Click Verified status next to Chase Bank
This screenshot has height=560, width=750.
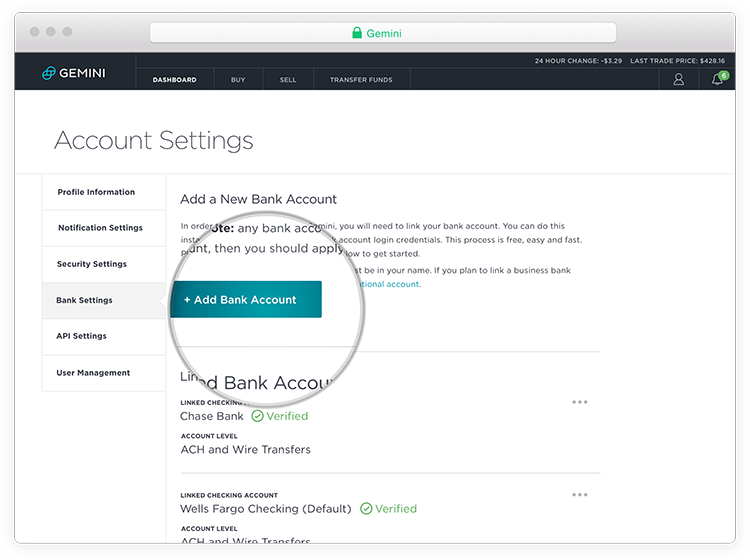click(x=280, y=416)
